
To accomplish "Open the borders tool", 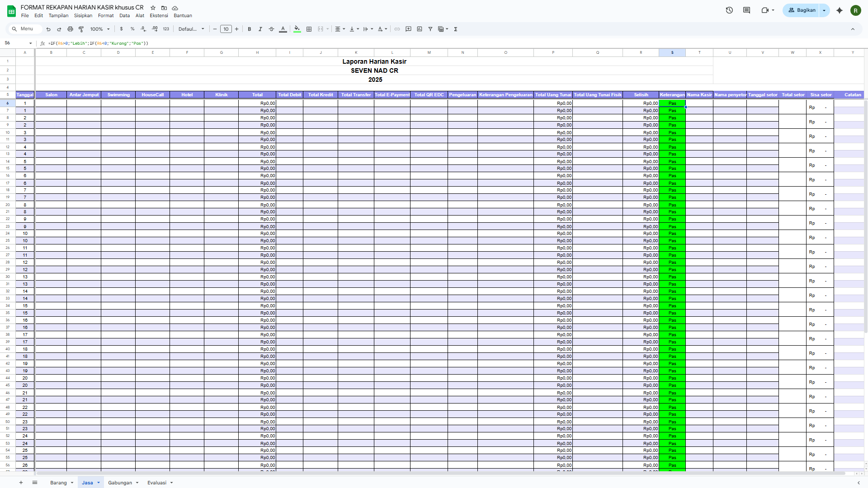I will tap(309, 29).
